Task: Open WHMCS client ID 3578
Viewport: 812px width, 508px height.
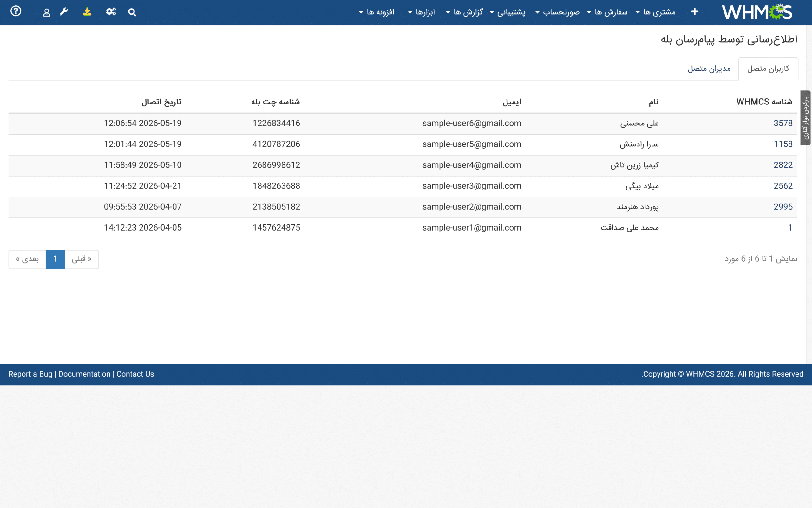Action: coord(783,123)
